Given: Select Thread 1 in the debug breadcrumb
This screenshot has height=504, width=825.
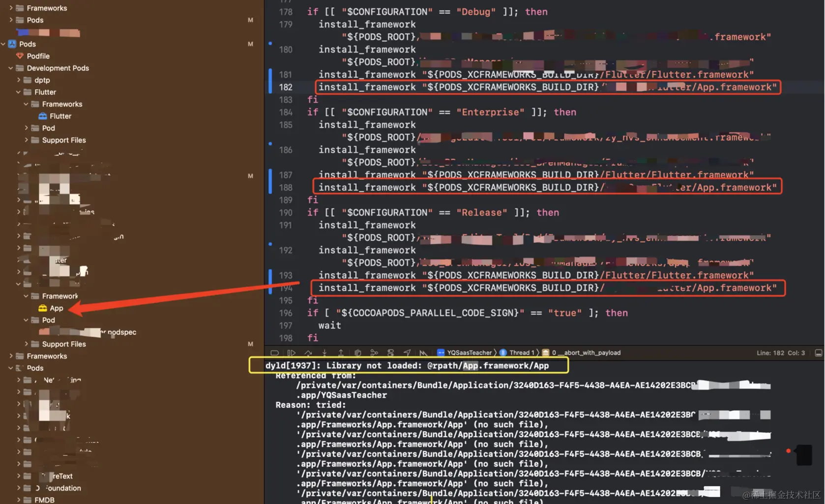Looking at the screenshot, I should [522, 353].
